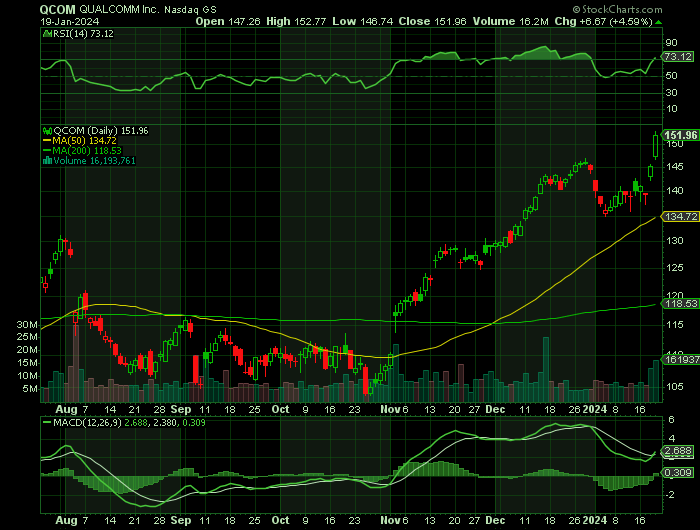This screenshot has height=530, width=700.
Task: Click the Chg +6.67 (+4.59%) text
Action: coord(604,21)
